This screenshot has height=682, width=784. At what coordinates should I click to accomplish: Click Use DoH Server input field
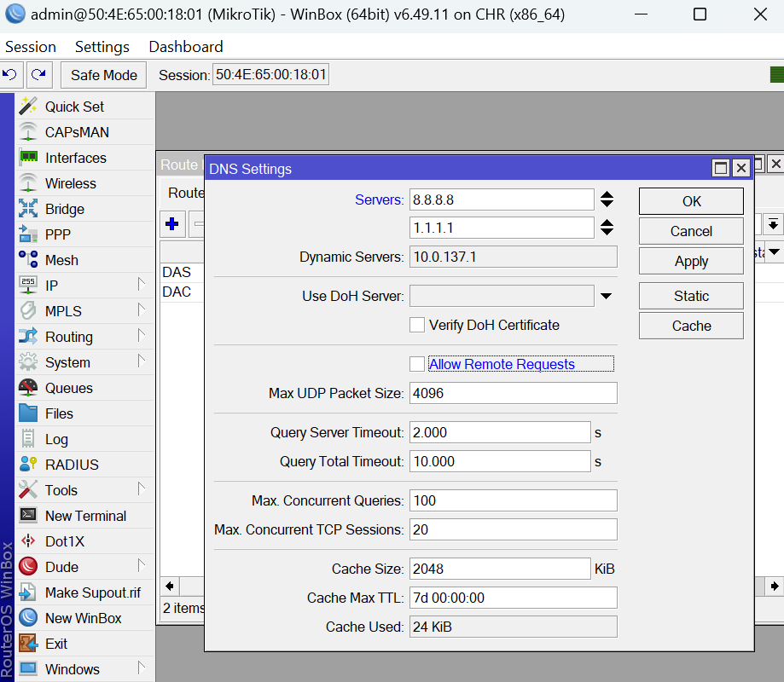tap(502, 296)
